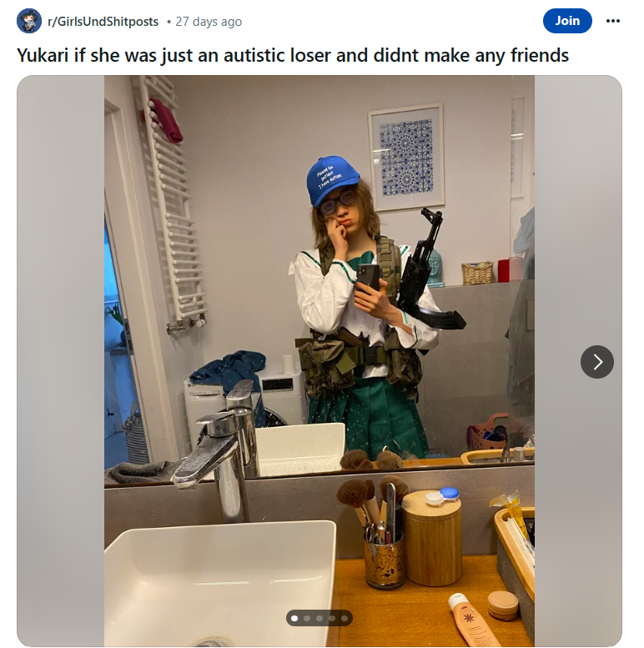Screen dimensions: 644x648
Task: Click the blurred right gutter above the arrow
Action: [578, 207]
